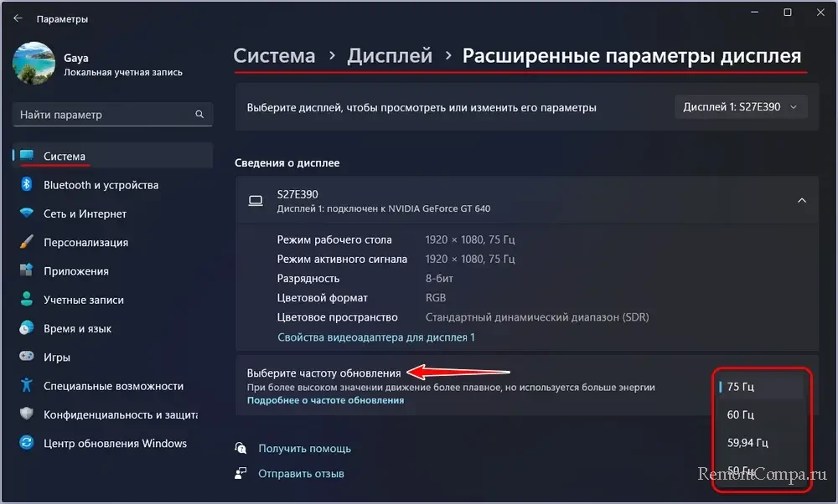Click the back arrow in title bar
This screenshot has width=838, height=504.
pyautogui.click(x=18, y=18)
